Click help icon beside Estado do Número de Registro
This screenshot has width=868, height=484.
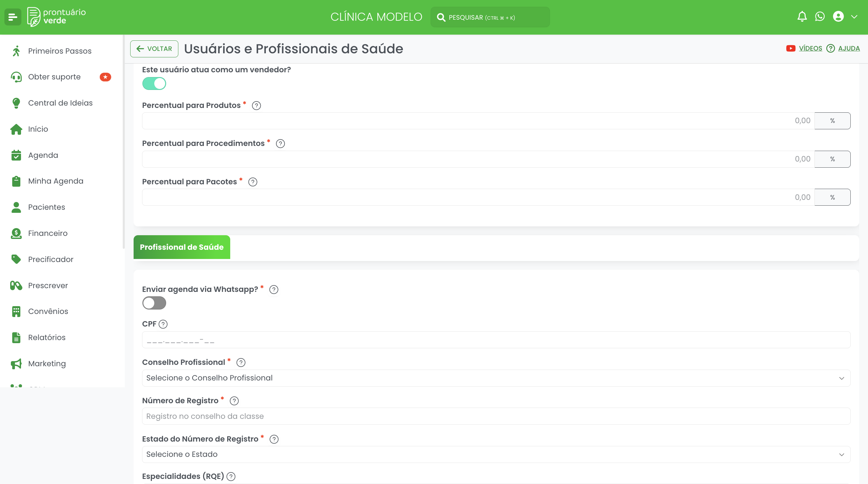coord(274,439)
